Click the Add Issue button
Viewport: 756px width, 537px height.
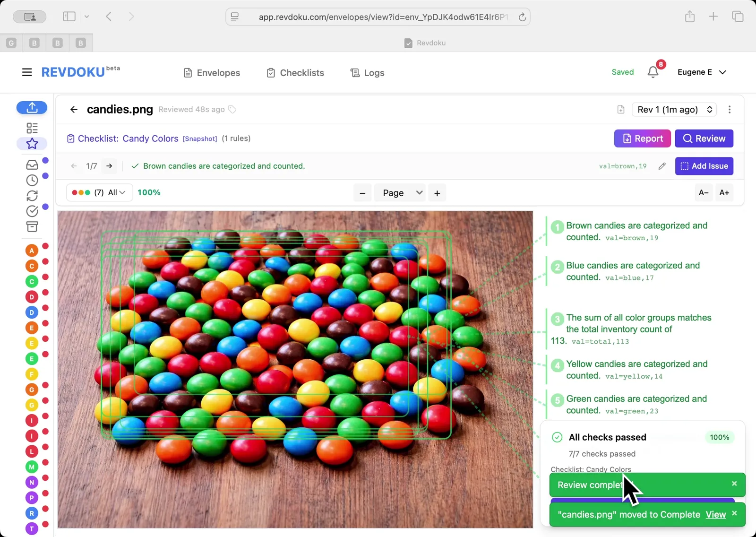pos(704,166)
